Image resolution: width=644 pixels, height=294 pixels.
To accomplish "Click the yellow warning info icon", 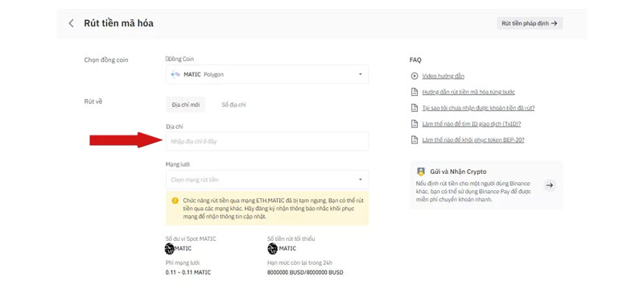I will [175, 201].
